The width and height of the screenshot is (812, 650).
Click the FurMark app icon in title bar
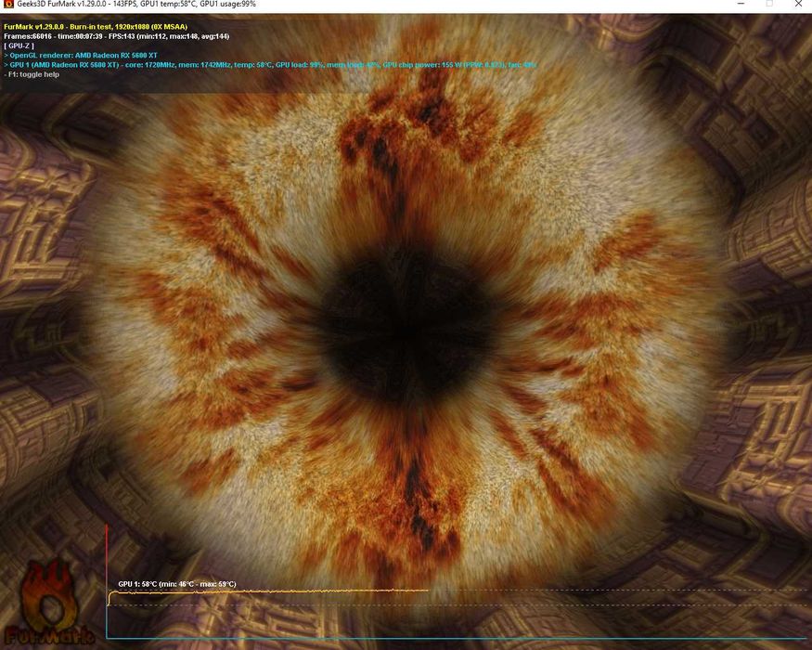tap(7, 4)
